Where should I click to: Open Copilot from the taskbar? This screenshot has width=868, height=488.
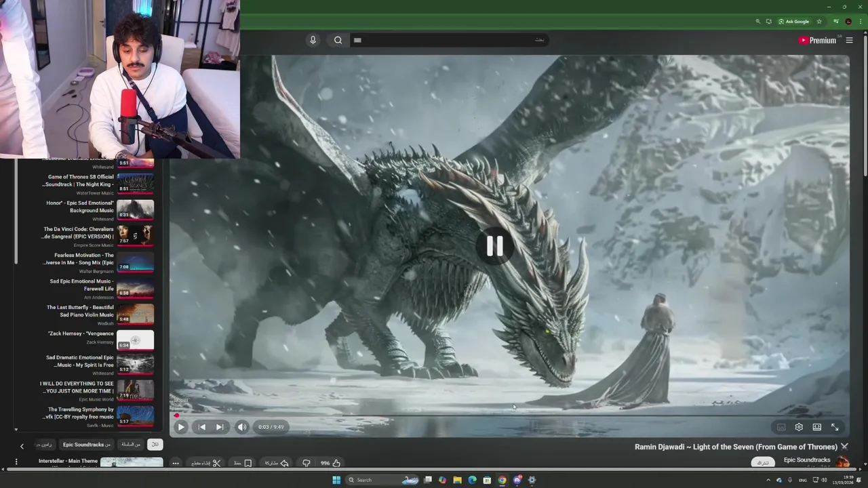pos(442,480)
